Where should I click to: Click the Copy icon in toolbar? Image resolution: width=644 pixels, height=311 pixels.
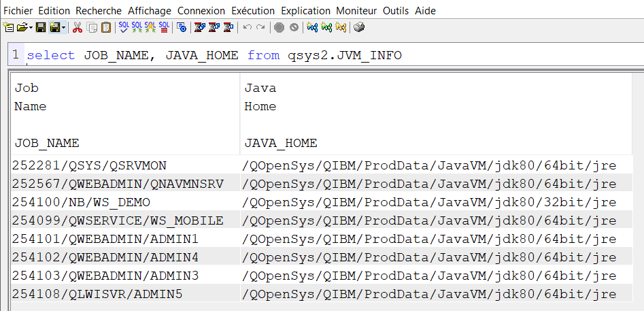coord(92,27)
